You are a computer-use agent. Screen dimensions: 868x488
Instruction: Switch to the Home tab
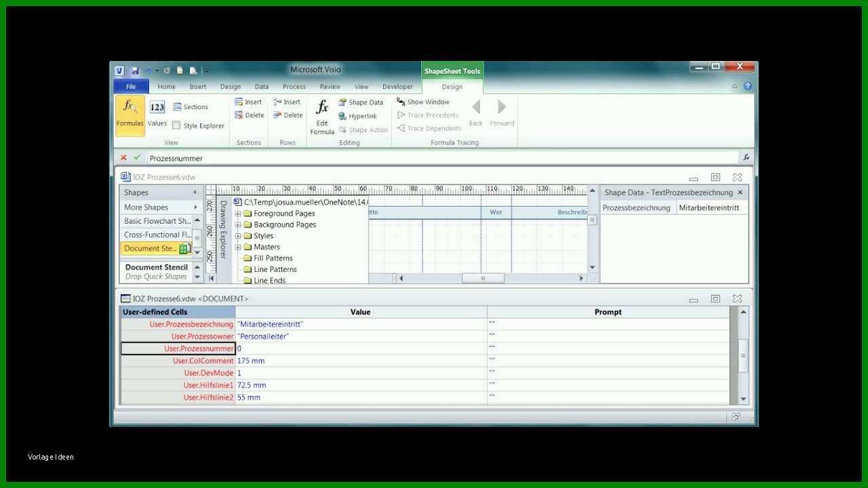[166, 87]
